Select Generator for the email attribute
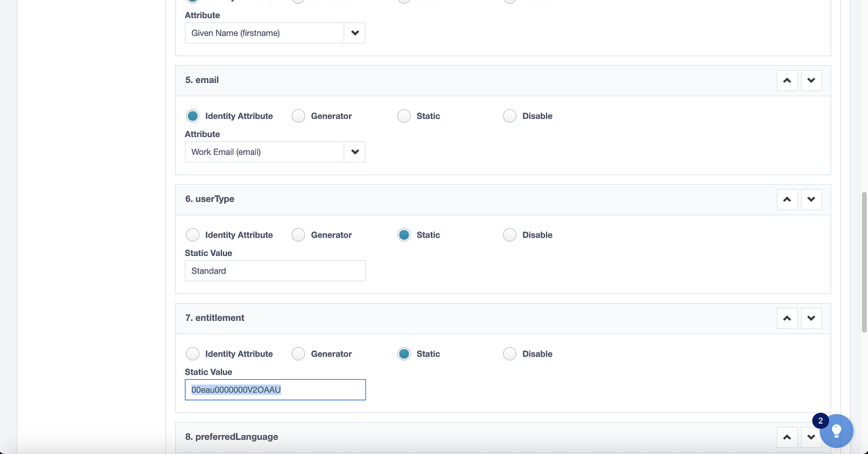The image size is (868, 454). click(298, 116)
